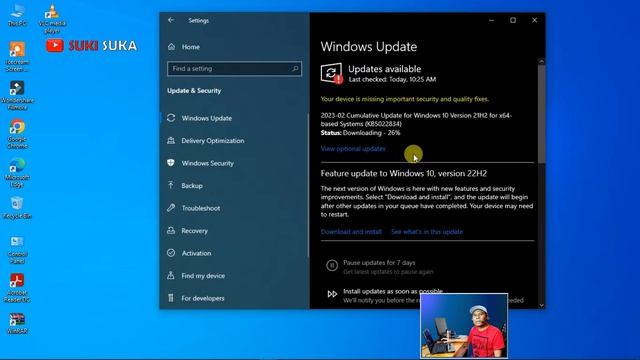Click the Windows Update vertical scrollbar thumb
640x360 pixels.
coord(541,114)
